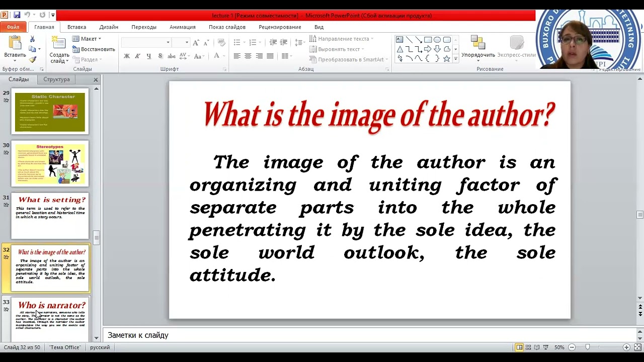This screenshot has width=644, height=362.
Task: Toggle italic К formatting
Action: 137,56
